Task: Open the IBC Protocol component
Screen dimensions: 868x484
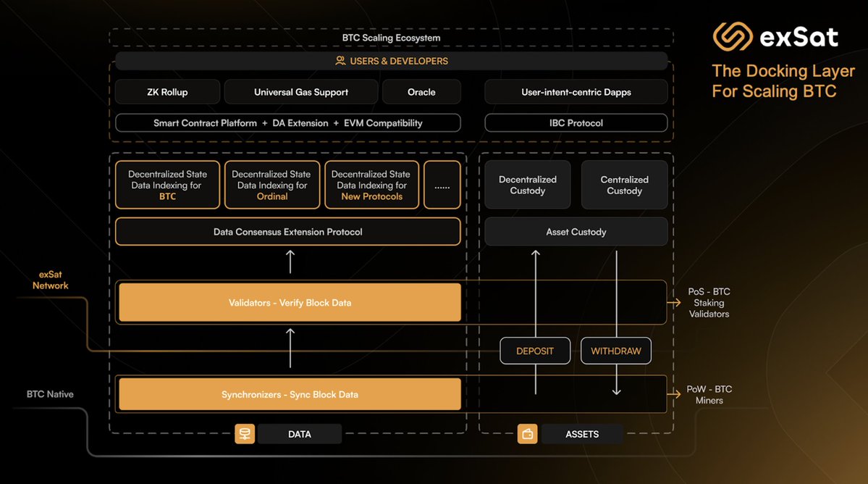Action: (x=576, y=122)
